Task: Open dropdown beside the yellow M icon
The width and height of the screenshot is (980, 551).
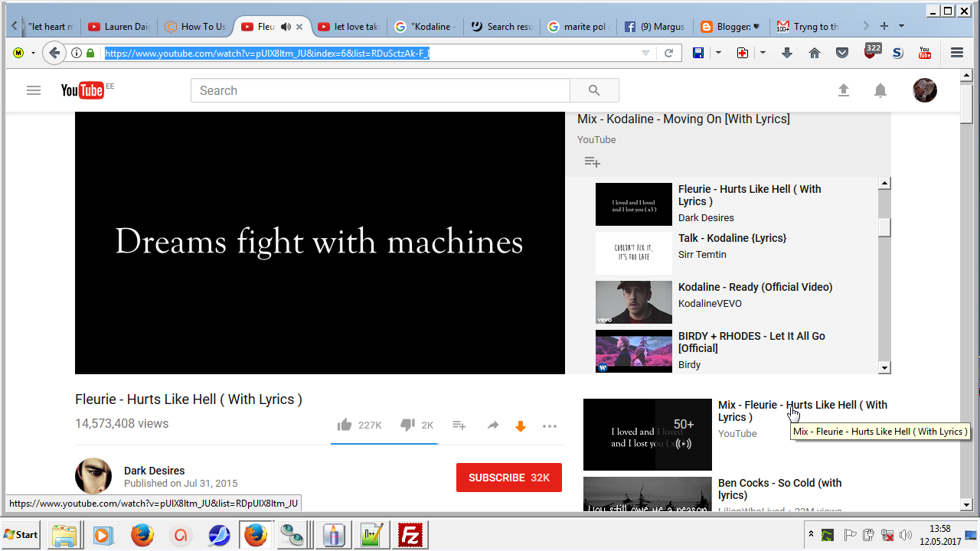Action: 33,53
